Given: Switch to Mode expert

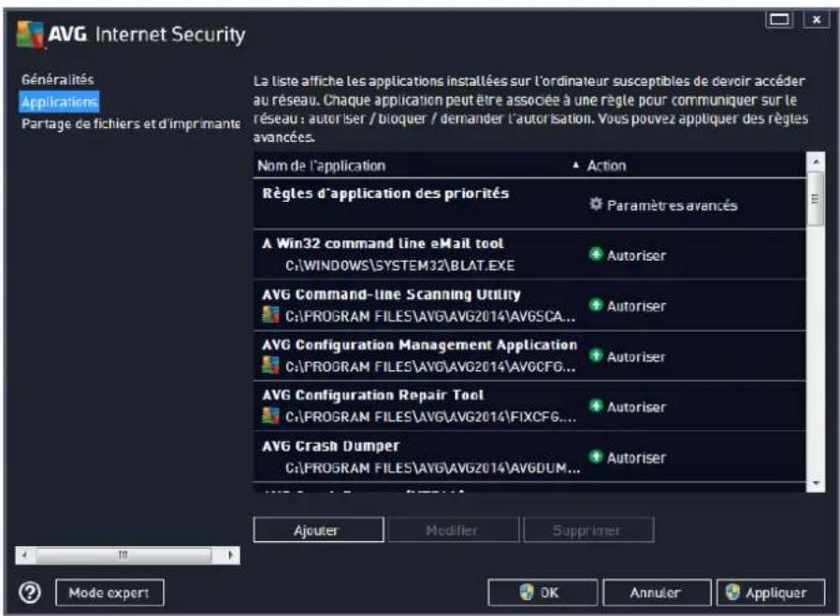Looking at the screenshot, I should coord(109,593).
